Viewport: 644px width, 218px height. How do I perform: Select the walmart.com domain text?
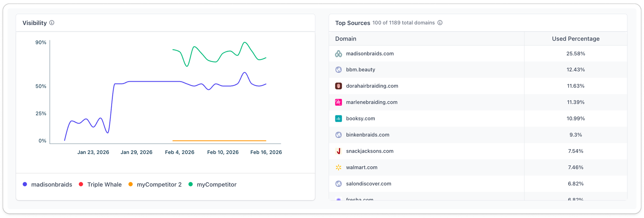point(362,167)
